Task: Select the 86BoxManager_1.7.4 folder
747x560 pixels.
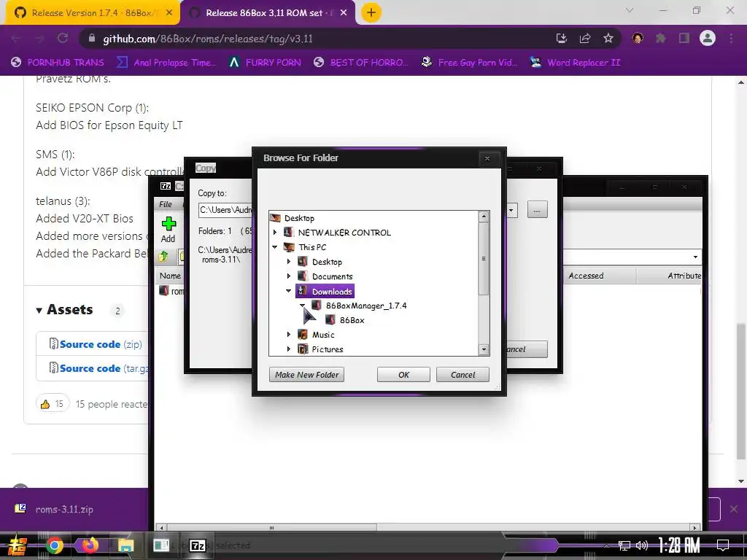Action: click(366, 306)
